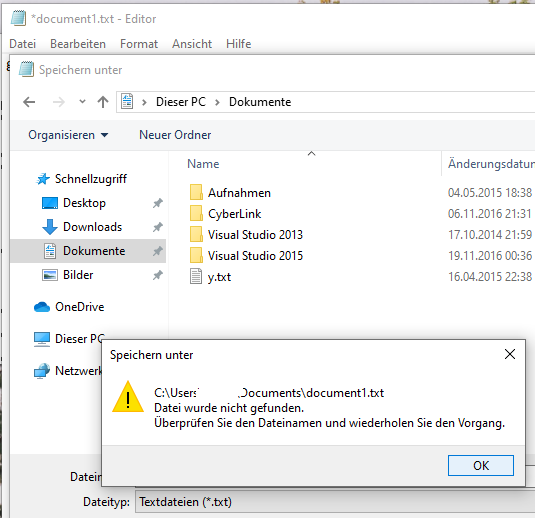The height and width of the screenshot is (518, 535).
Task: Open the recent locations dropdown chevron
Action: tap(82, 101)
